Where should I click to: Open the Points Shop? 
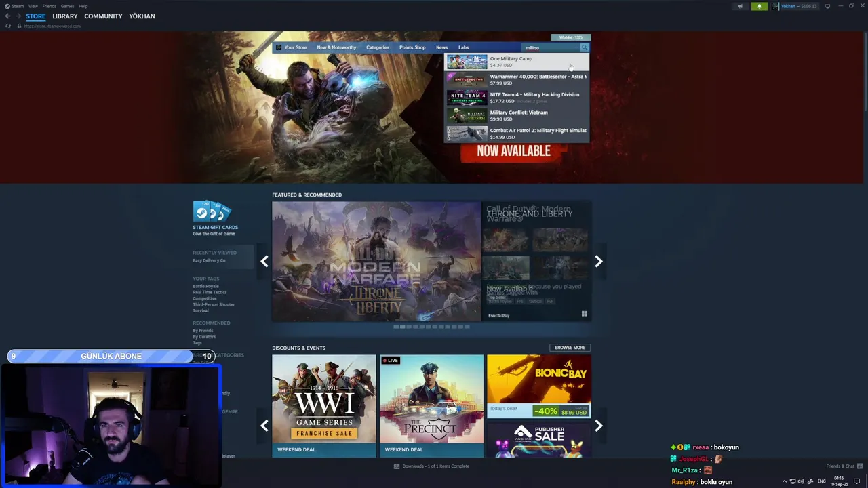(x=412, y=47)
